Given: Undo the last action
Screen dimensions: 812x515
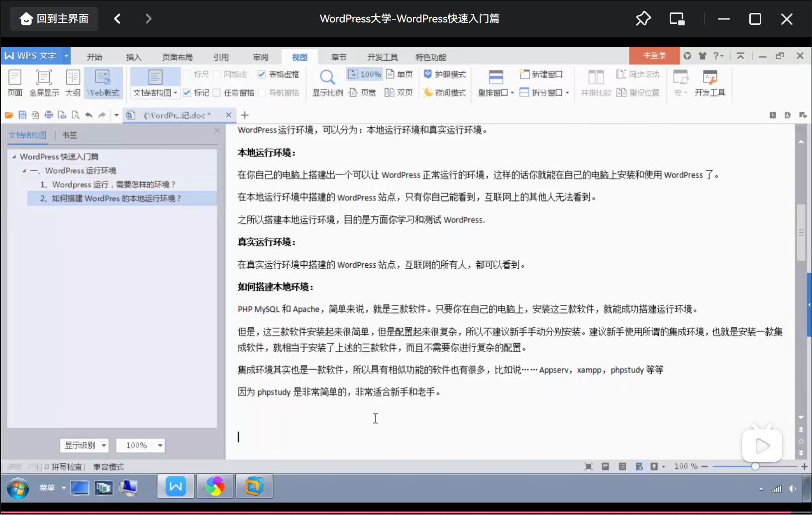Looking at the screenshot, I should coord(89,115).
